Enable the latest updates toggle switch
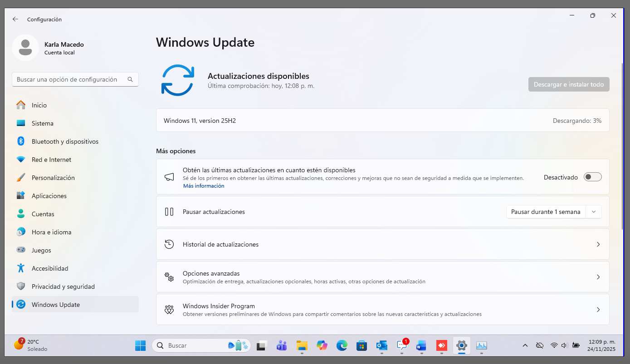The height and width of the screenshot is (364, 630). [592, 177]
